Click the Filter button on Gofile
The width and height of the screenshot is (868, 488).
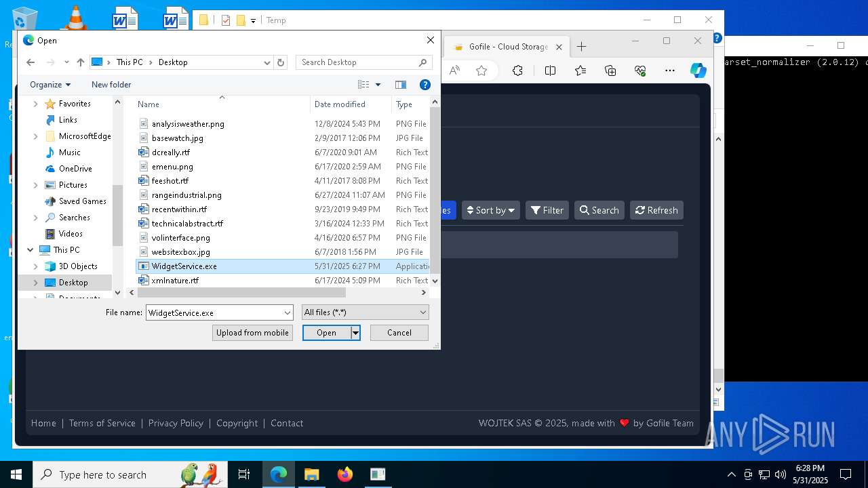[x=547, y=210]
